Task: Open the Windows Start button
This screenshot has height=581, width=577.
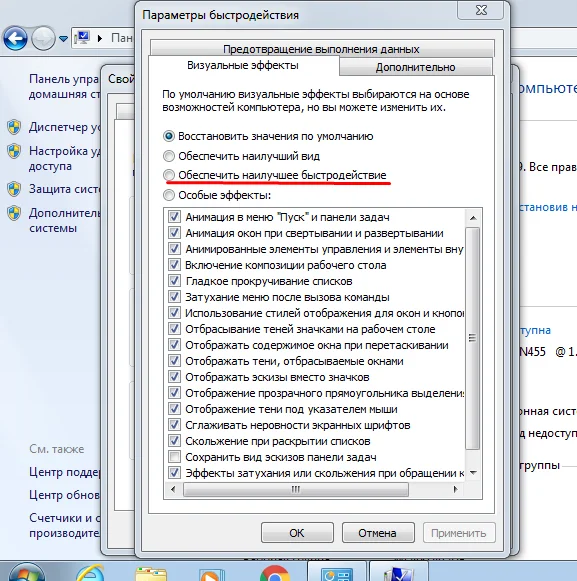Action: click(x=26, y=572)
